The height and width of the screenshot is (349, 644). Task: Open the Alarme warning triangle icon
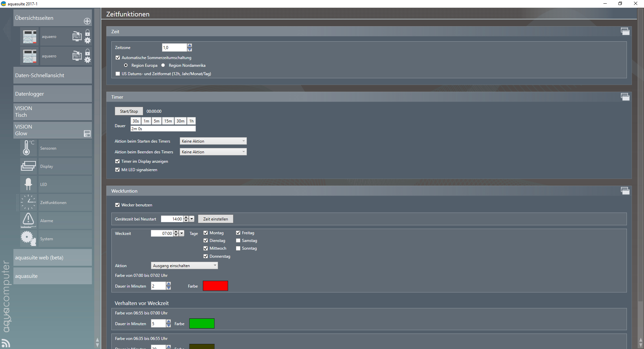click(x=28, y=220)
